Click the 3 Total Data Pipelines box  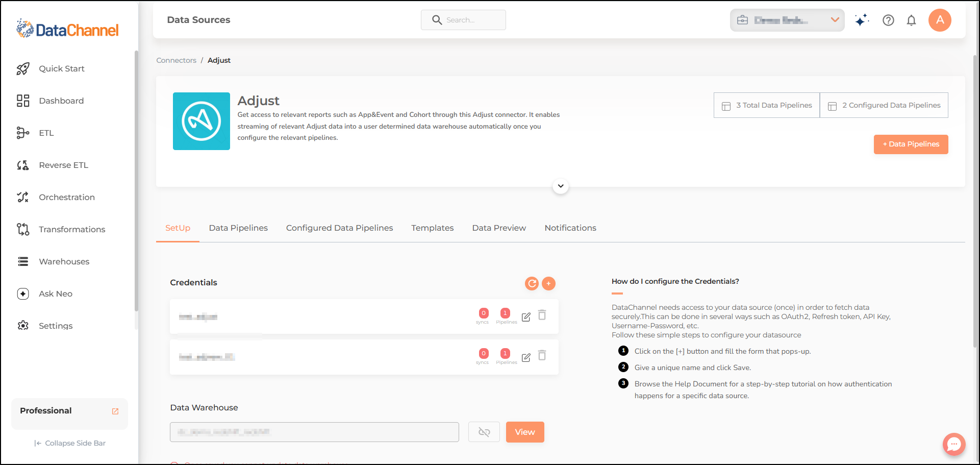coord(767,106)
